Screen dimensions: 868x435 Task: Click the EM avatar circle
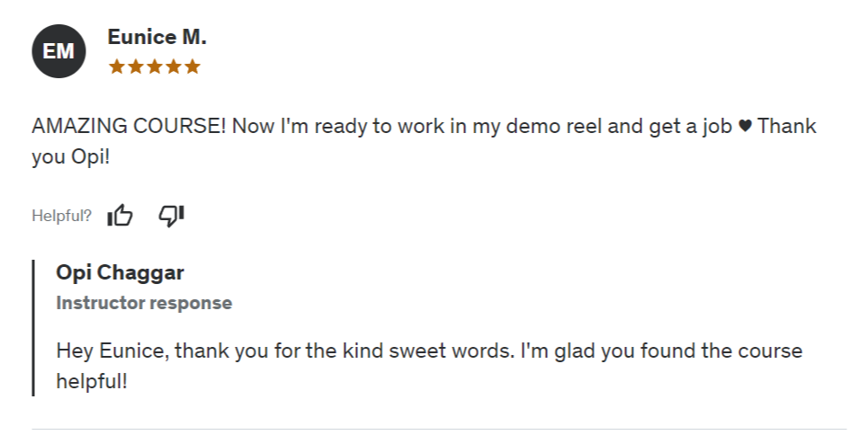point(59,51)
